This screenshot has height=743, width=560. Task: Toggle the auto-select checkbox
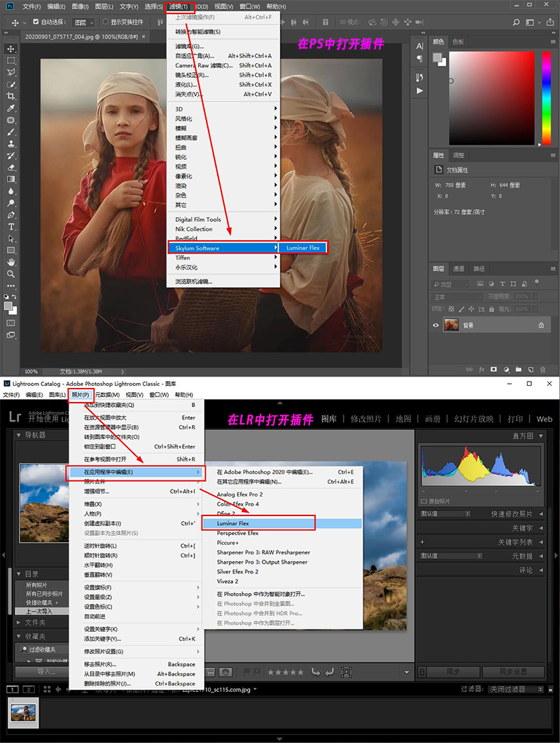point(36,22)
